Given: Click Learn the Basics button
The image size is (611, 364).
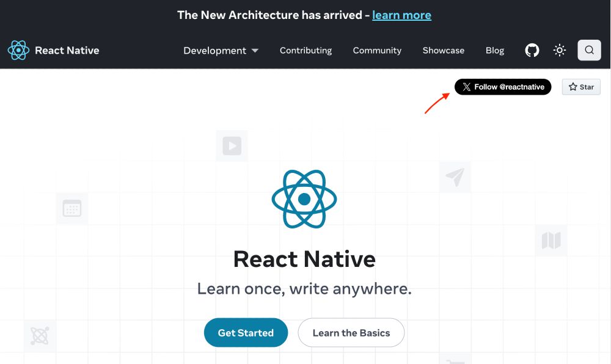Looking at the screenshot, I should (351, 332).
